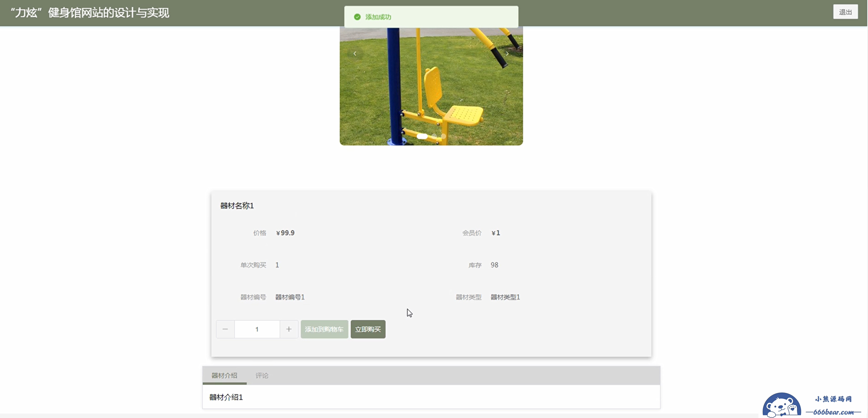Click 立即购买 button
This screenshot has width=868, height=418.
click(x=368, y=329)
